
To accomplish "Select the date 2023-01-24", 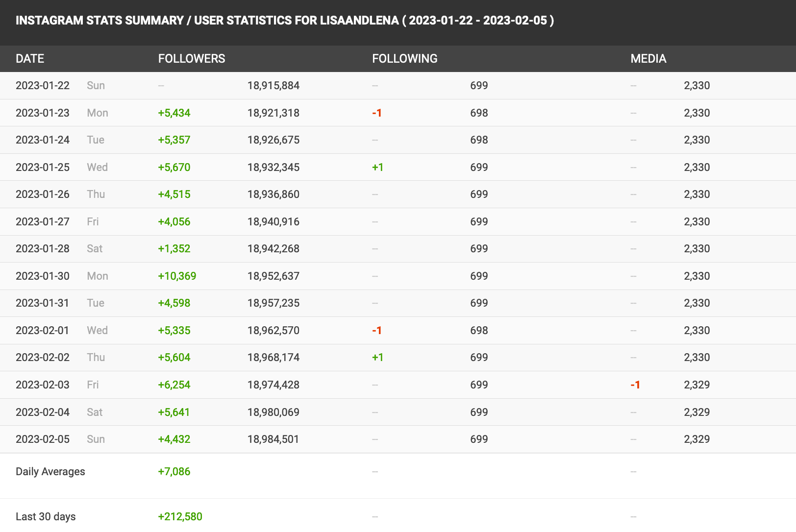I will click(x=43, y=140).
